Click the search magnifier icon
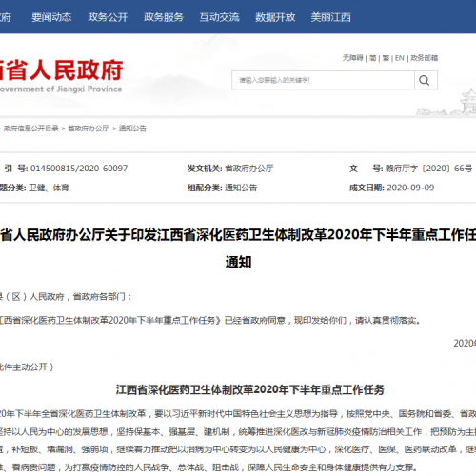The height and width of the screenshot is (476, 476). click(x=426, y=80)
